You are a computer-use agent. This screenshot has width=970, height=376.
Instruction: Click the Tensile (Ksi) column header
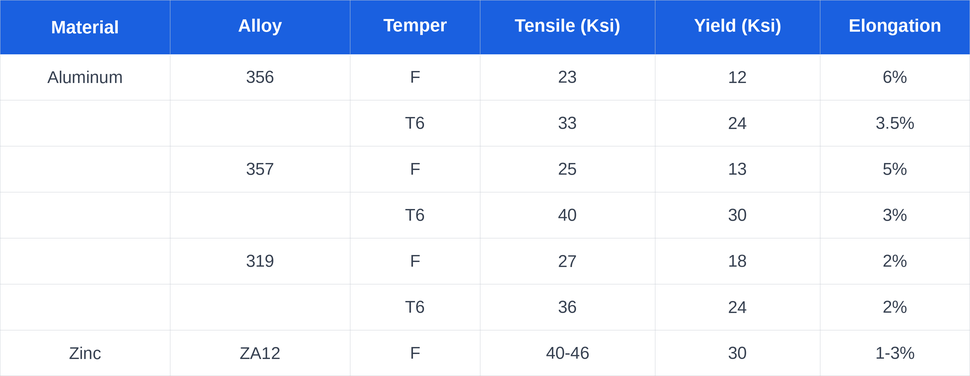point(567,27)
